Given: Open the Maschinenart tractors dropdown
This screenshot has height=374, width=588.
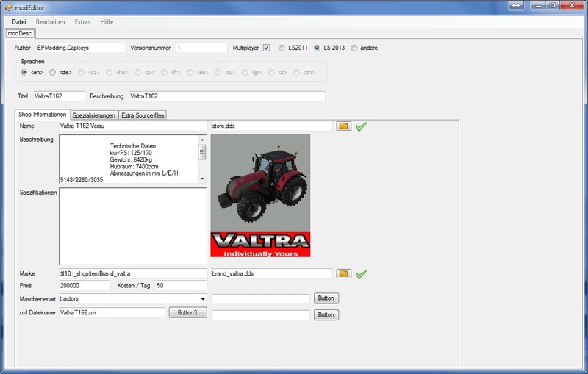Looking at the screenshot, I should click(203, 298).
